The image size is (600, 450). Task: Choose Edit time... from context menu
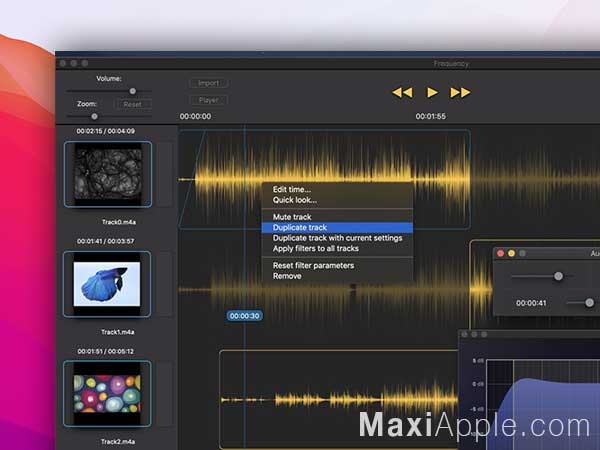tap(337, 189)
